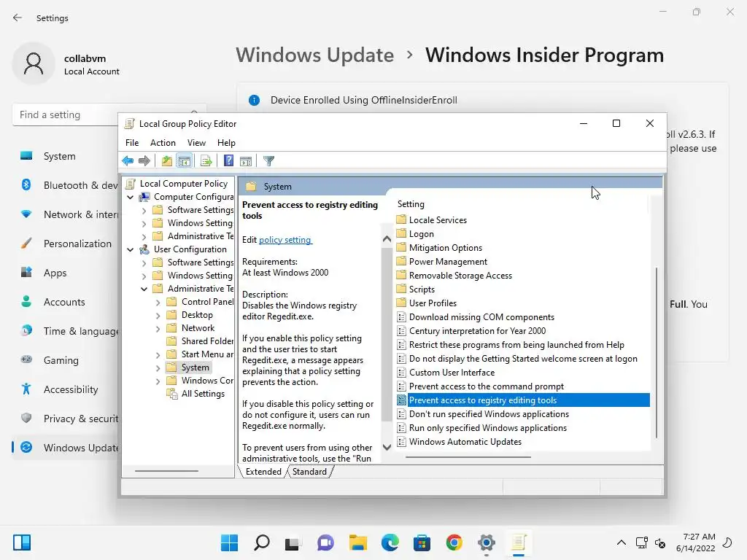Screen dimensions: 747x560
Task: Toggle Show/Hide Action Pane toolbar icon
Action: [x=246, y=161]
